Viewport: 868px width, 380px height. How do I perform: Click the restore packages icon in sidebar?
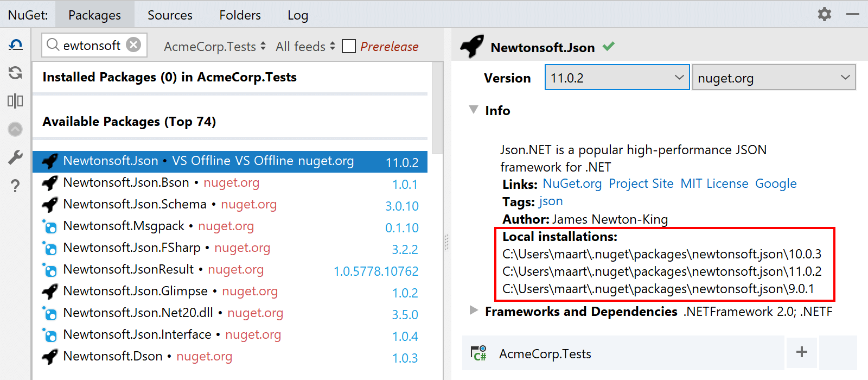coord(15,45)
